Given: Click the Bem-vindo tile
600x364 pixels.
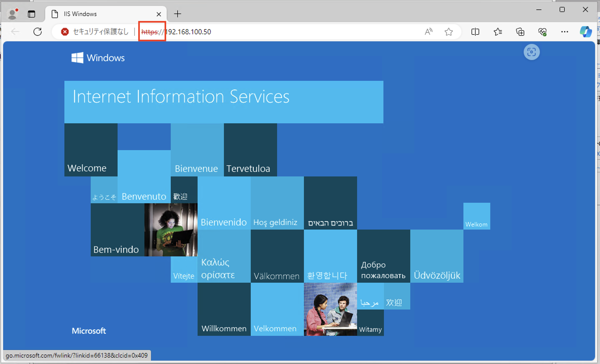Looking at the screenshot, I should point(118,230).
